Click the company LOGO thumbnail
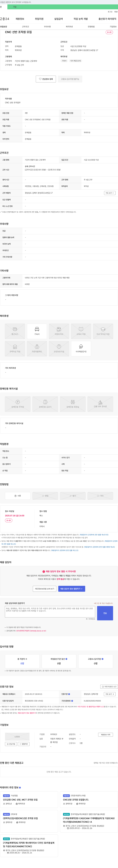Viewport: 118px width, 868px height. 17,737
